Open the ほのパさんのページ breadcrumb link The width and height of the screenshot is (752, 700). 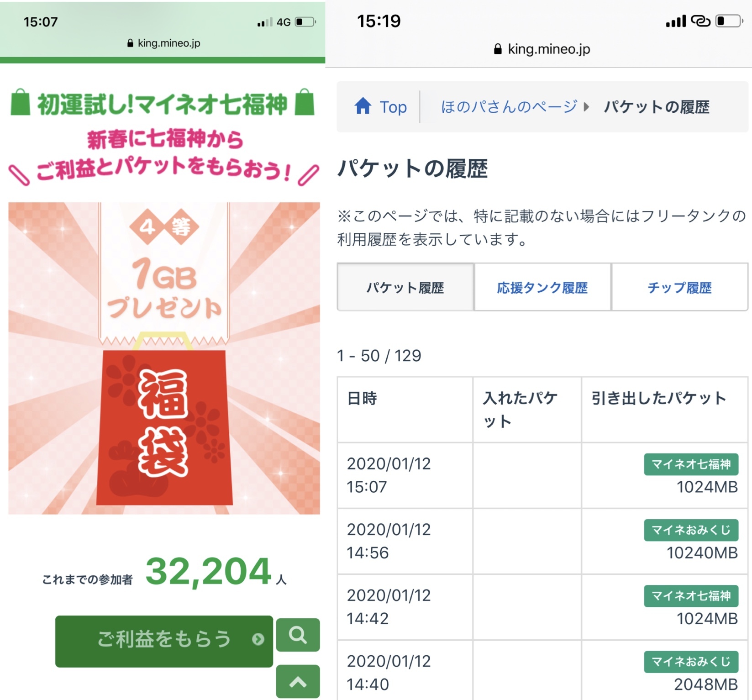[x=509, y=107]
